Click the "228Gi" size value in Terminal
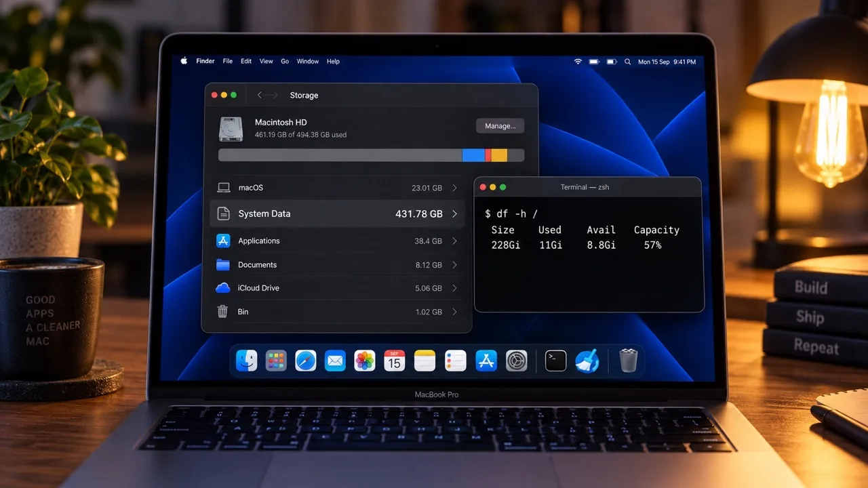 pos(506,245)
